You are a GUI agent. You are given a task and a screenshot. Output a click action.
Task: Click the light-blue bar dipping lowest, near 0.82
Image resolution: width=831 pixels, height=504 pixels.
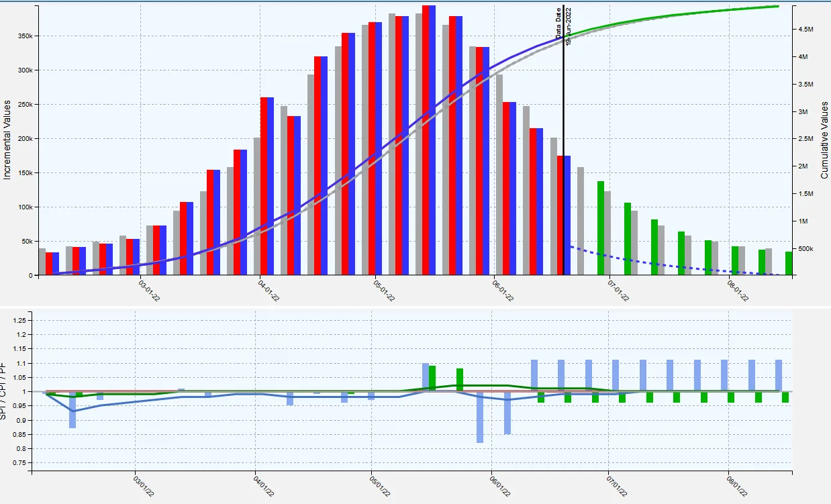coord(480,417)
